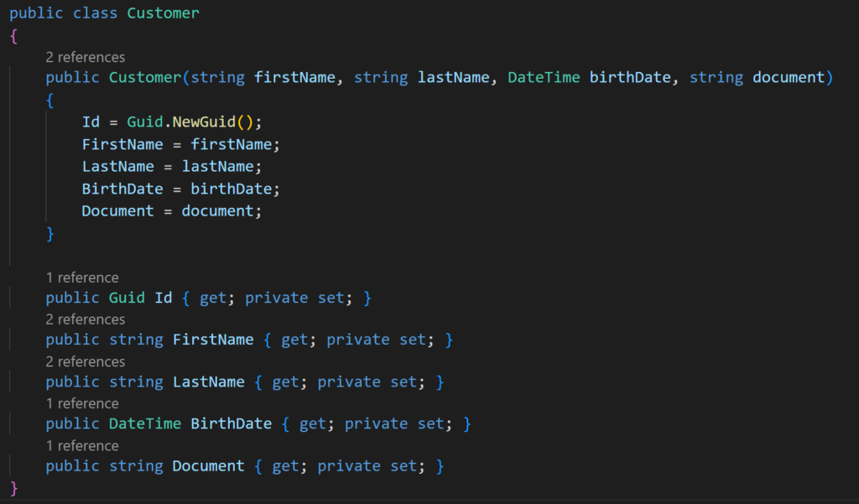
Task: Click the get accessor of the Id property
Action: tap(213, 298)
